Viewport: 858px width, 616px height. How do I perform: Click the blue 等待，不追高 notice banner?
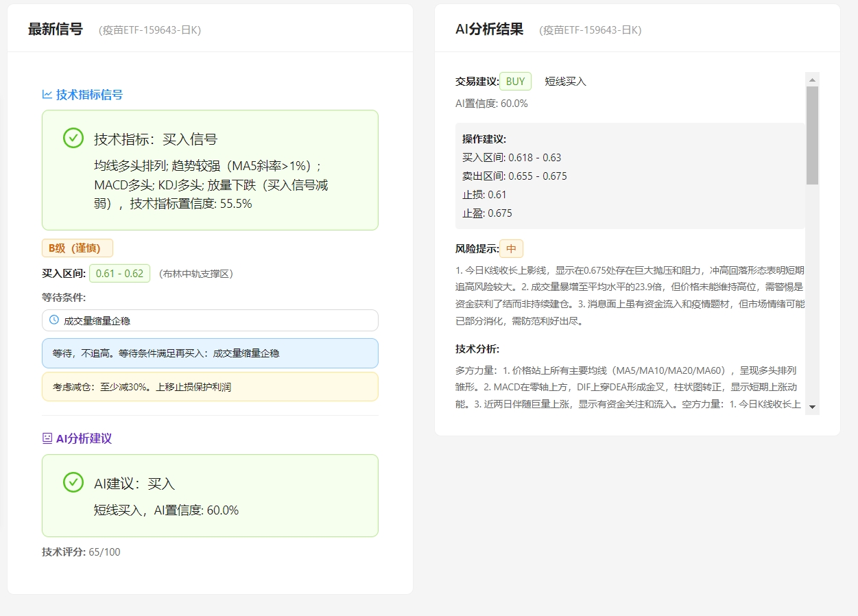pyautogui.click(x=210, y=353)
